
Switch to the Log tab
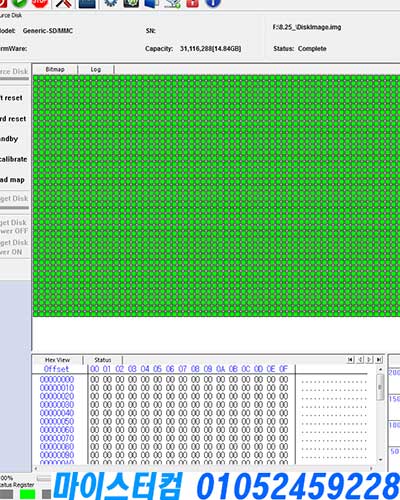[96, 69]
